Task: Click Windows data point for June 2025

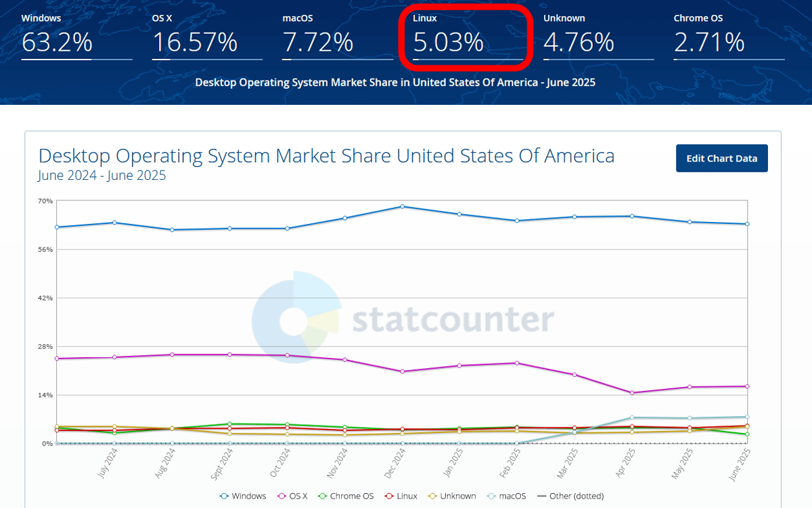Action: coord(747,224)
